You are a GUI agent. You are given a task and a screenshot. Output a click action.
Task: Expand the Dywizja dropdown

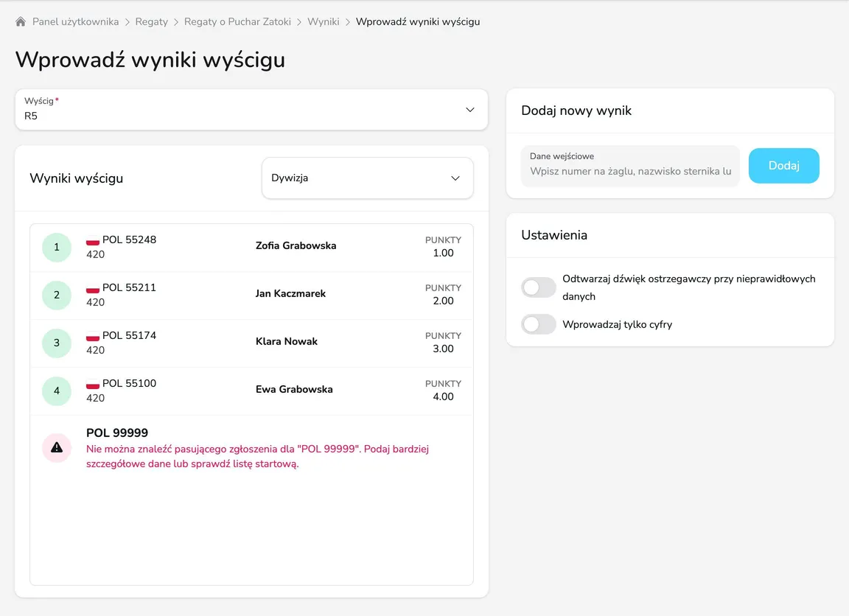[367, 178]
